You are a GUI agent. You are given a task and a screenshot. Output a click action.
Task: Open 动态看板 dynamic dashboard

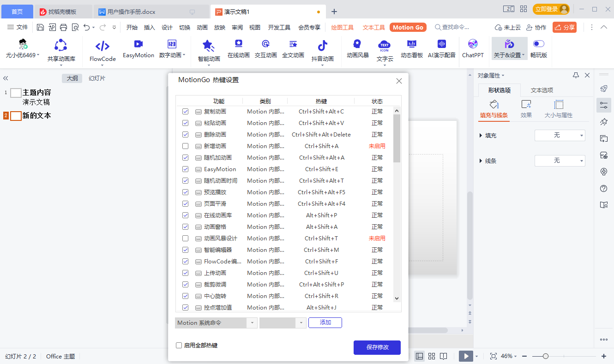tap(412, 49)
